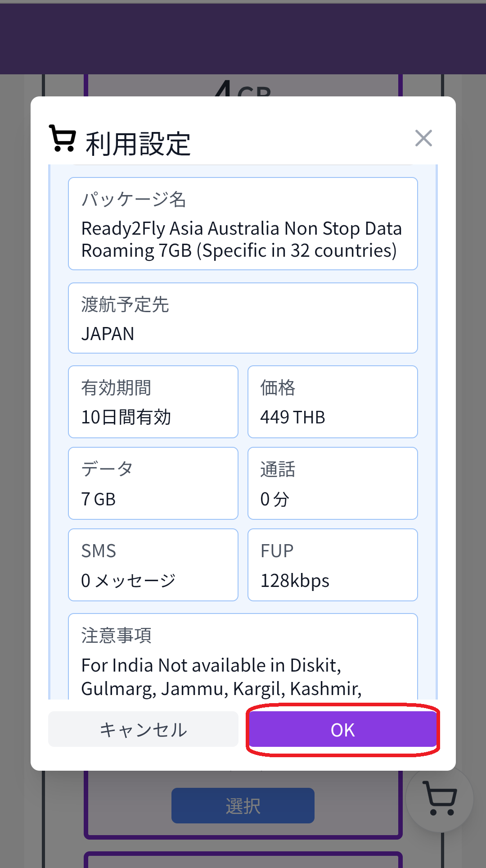Click the cart icon beside 利用設定 title
The image size is (486, 868).
point(62,138)
